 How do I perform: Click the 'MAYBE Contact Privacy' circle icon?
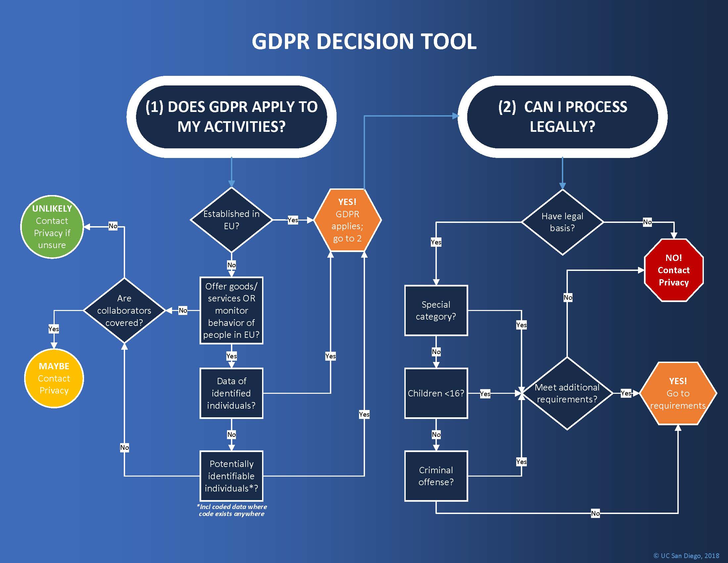coord(51,377)
